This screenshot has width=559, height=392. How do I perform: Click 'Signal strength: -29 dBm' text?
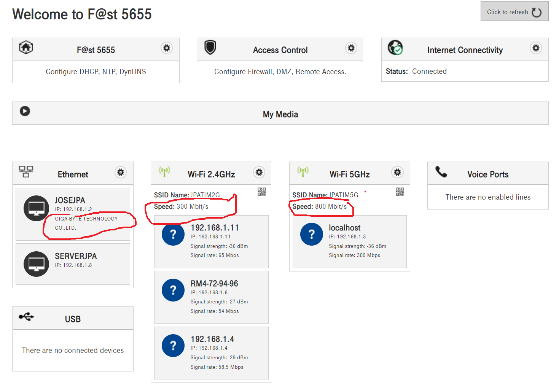click(219, 358)
